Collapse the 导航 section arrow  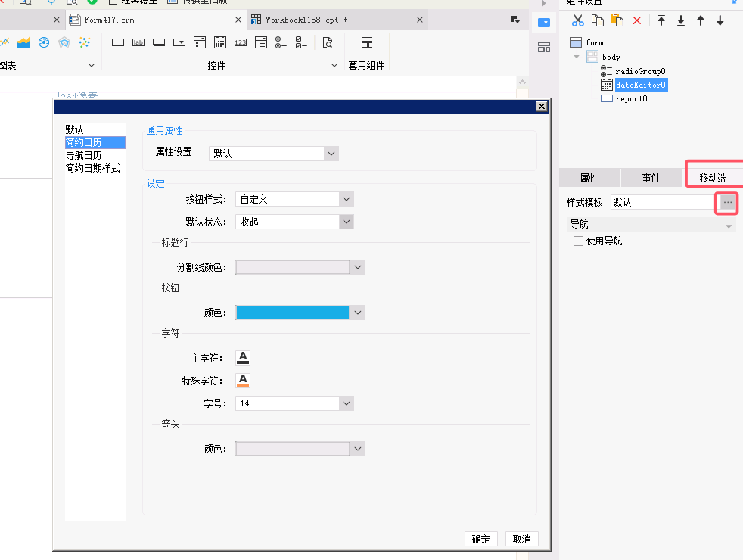(x=729, y=226)
